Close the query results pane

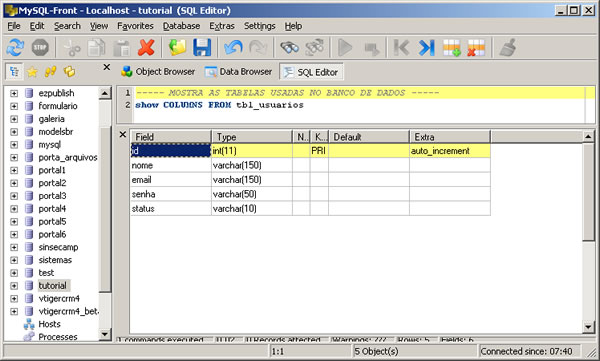click(x=122, y=134)
